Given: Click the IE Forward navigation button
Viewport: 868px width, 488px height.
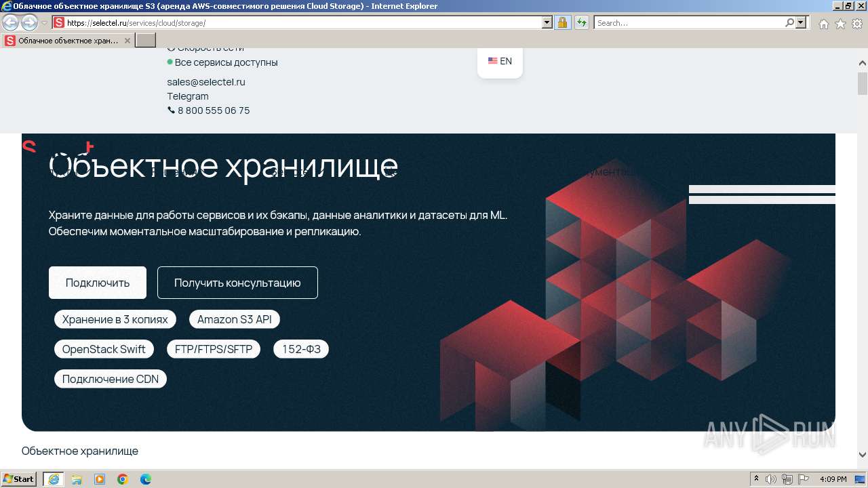Looking at the screenshot, I should click(x=29, y=22).
